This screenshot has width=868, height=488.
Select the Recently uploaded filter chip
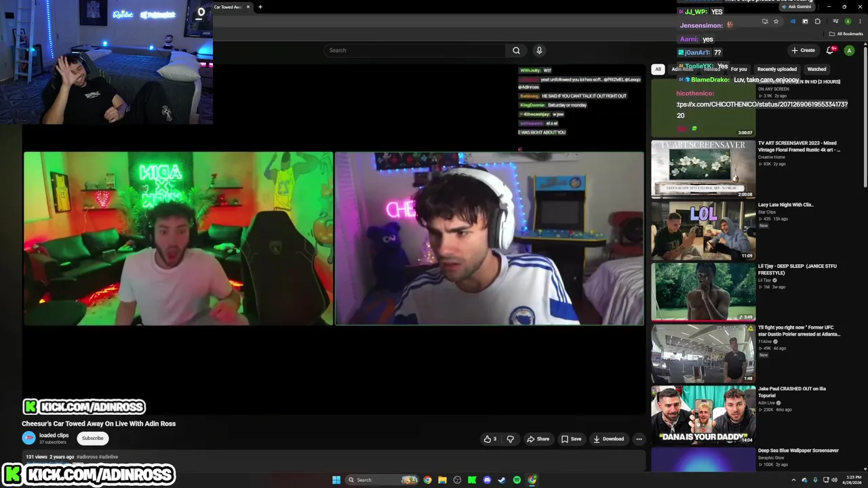777,69
